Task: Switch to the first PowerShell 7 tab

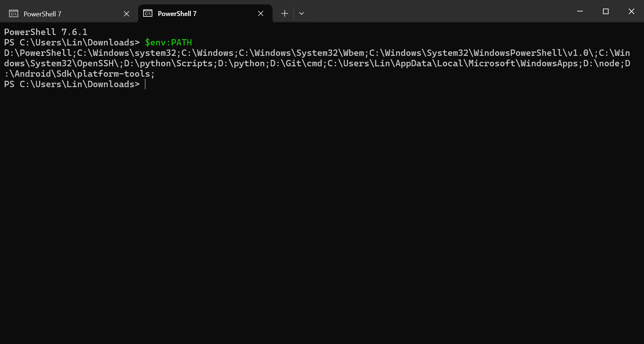Action: click(x=69, y=14)
